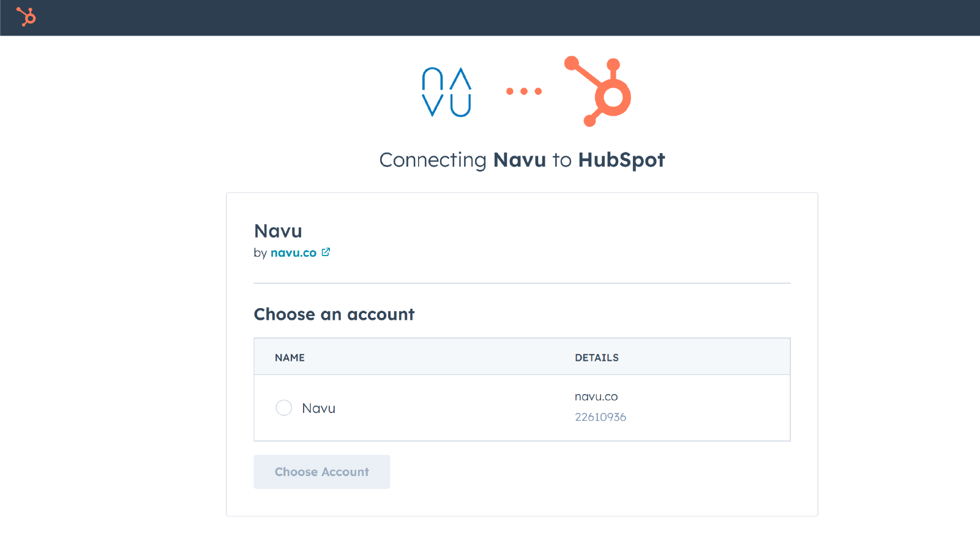Click bold word Navu in Connecting heading

tap(519, 160)
